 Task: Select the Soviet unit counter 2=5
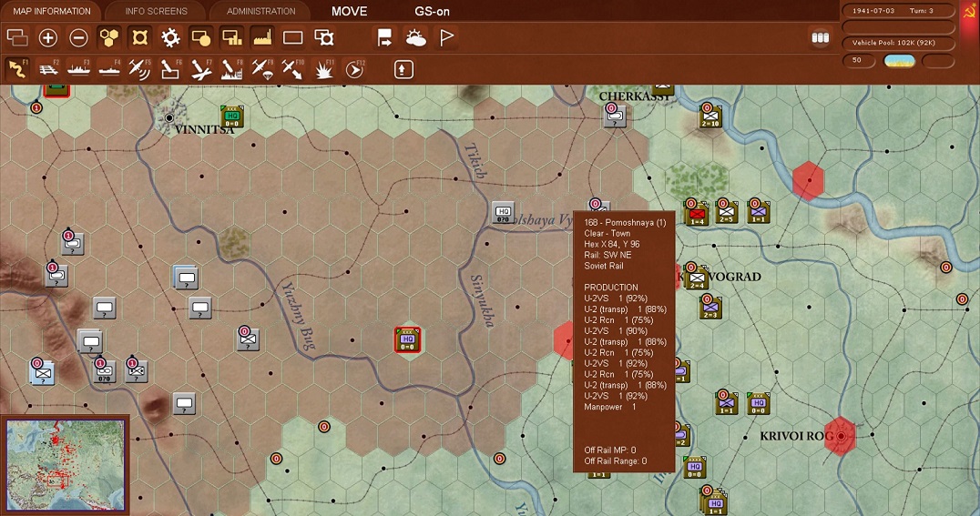coord(726,212)
